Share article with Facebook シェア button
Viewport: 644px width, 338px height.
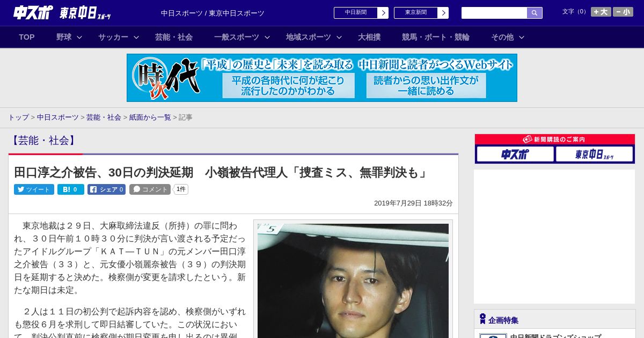[x=106, y=189]
